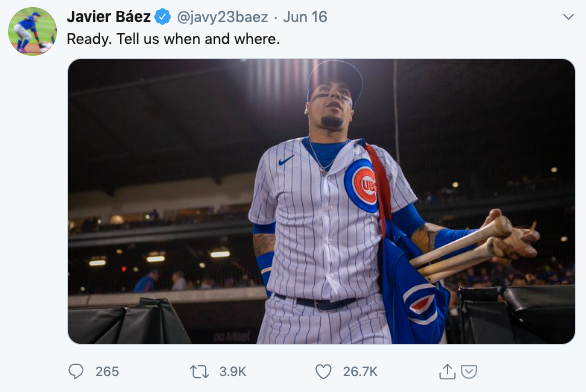Image resolution: width=586 pixels, height=392 pixels.
Task: Click the Cubs logo on the jersey photo
Action: click(361, 186)
